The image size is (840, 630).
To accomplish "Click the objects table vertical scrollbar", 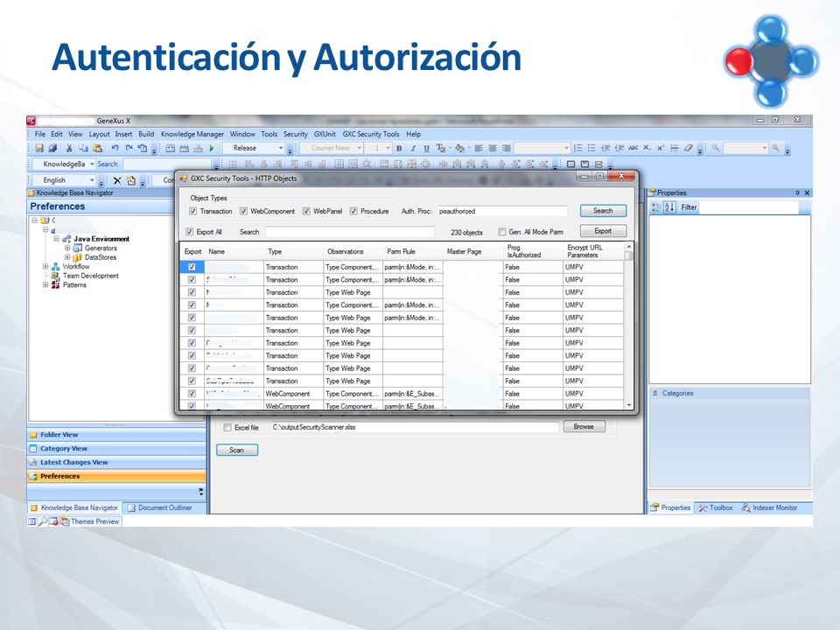I will click(629, 325).
